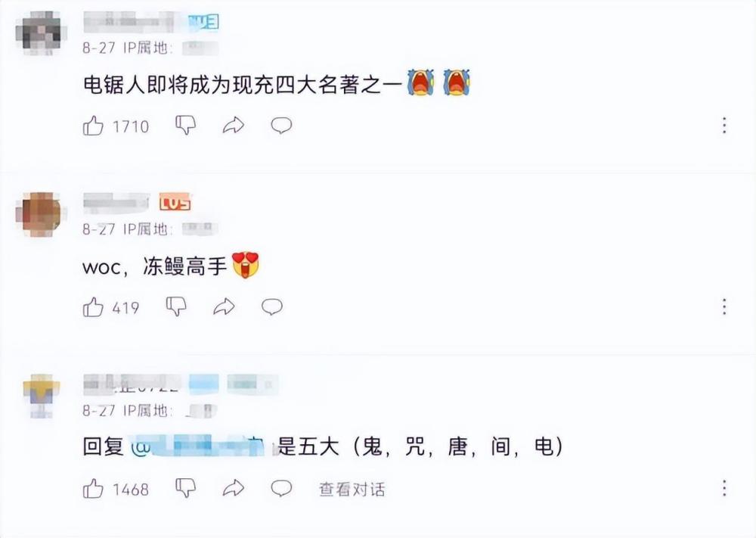Dislike the 冻鳗高手 comment
This screenshot has height=538, width=756.
176,306
